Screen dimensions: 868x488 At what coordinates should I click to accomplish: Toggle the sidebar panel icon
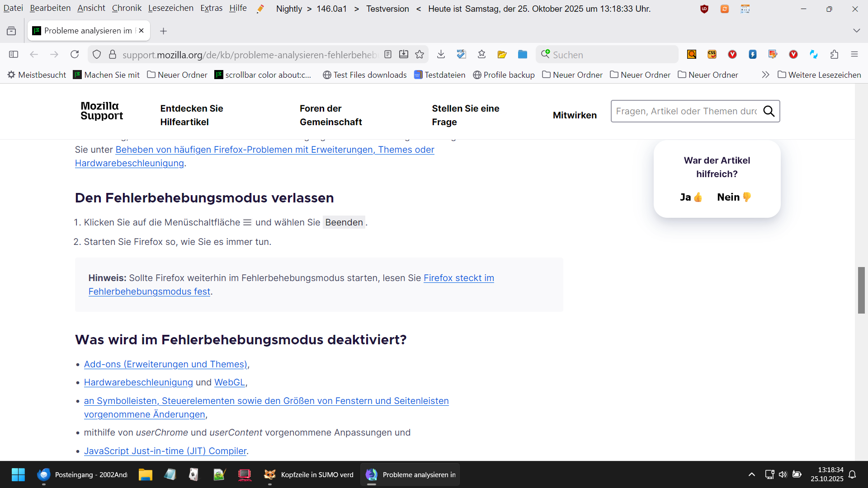click(14, 55)
